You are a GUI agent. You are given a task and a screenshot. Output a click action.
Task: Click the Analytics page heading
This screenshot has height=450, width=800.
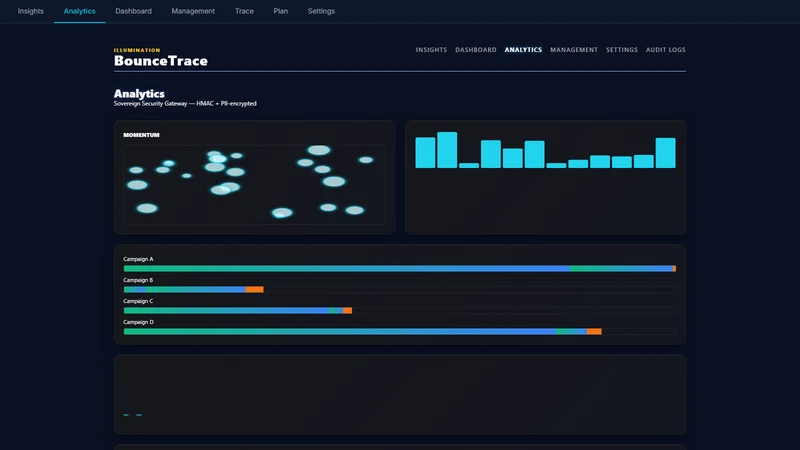pyautogui.click(x=139, y=94)
